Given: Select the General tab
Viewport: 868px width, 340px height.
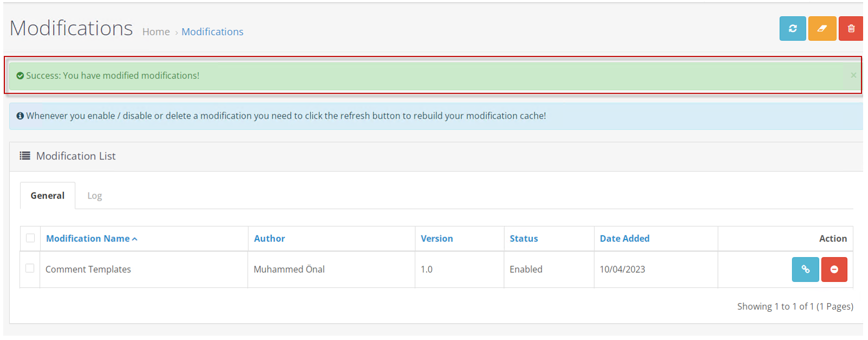Looking at the screenshot, I should pyautogui.click(x=48, y=195).
